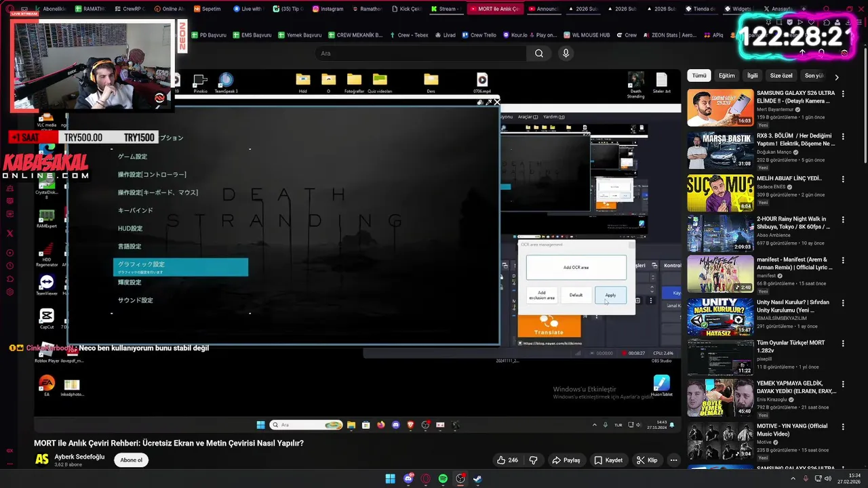Click the voice search microphone icon
Viewport: 868px width, 488px height.
[x=566, y=54]
